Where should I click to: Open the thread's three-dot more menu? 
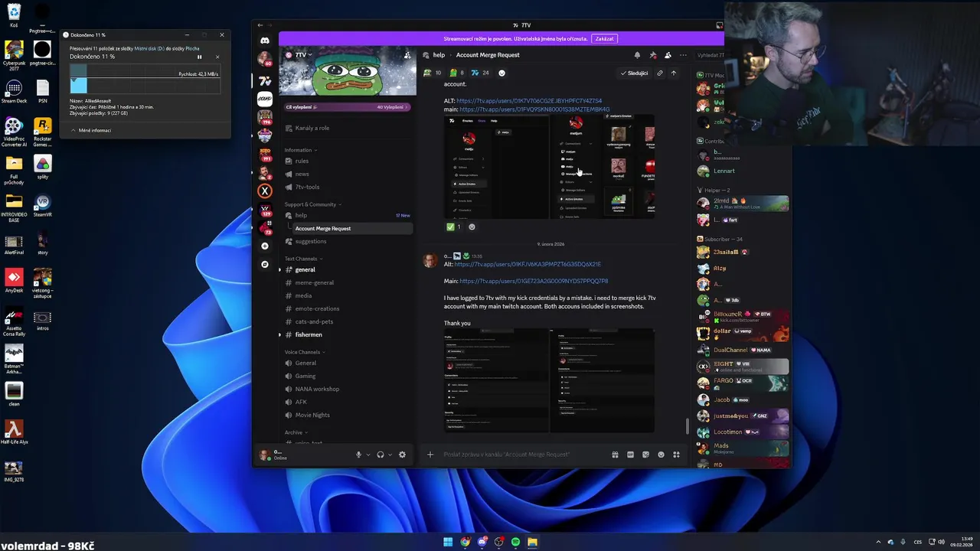[x=683, y=55]
